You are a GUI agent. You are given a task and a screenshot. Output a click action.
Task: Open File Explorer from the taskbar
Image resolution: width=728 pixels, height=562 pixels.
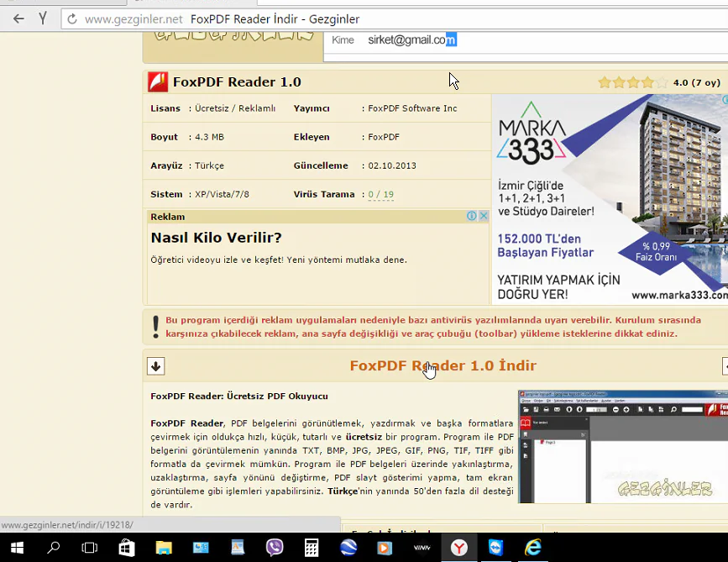(164, 548)
